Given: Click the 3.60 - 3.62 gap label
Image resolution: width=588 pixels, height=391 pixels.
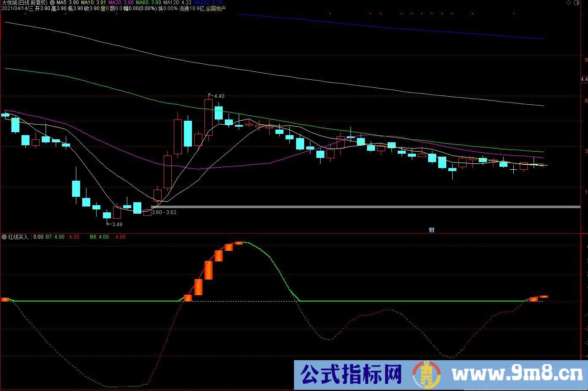Looking at the screenshot, I should 164,212.
